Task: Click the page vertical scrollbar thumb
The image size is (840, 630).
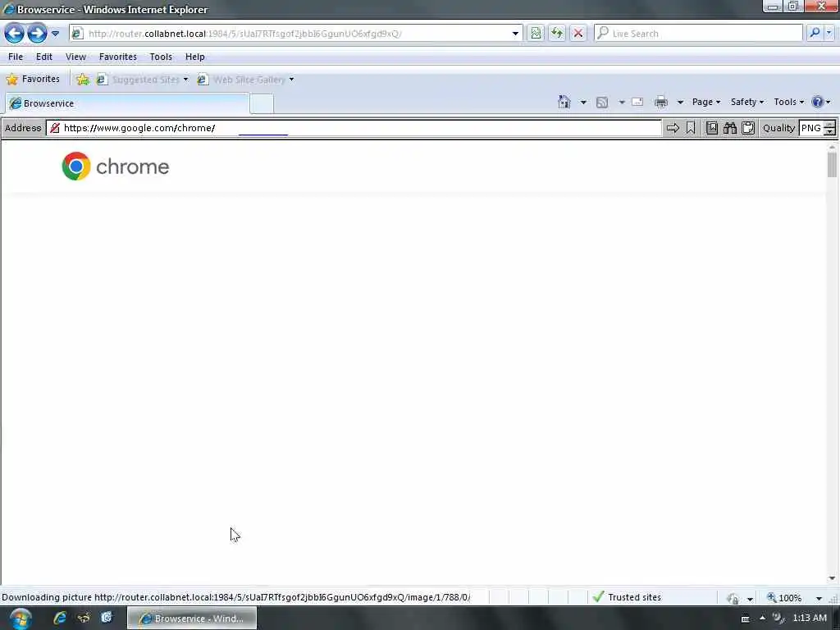Action: click(x=832, y=164)
